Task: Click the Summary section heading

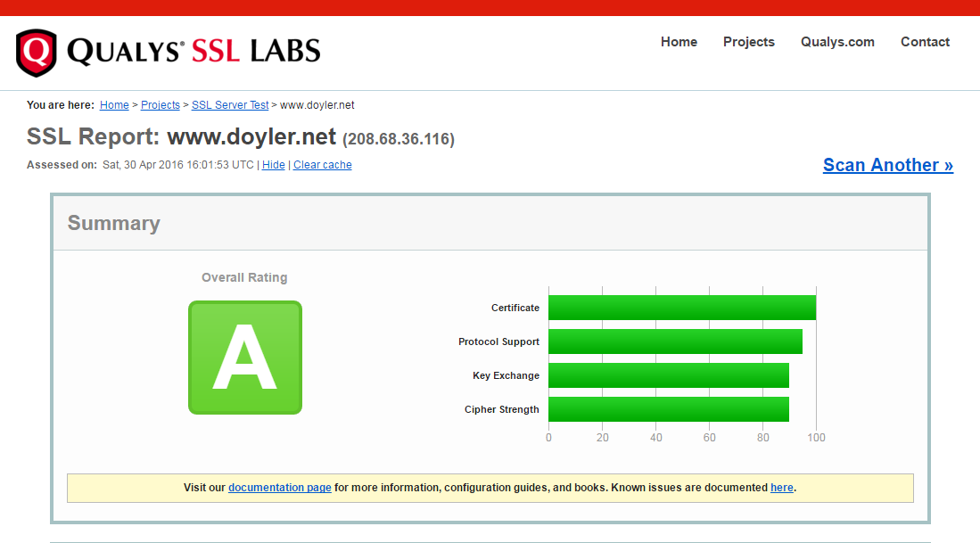Action: click(x=114, y=223)
